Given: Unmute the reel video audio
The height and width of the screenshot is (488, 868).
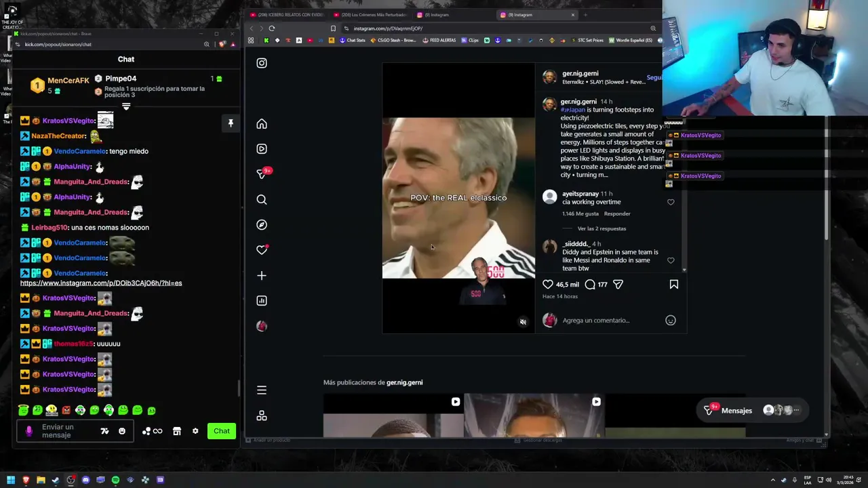Looking at the screenshot, I should (523, 322).
